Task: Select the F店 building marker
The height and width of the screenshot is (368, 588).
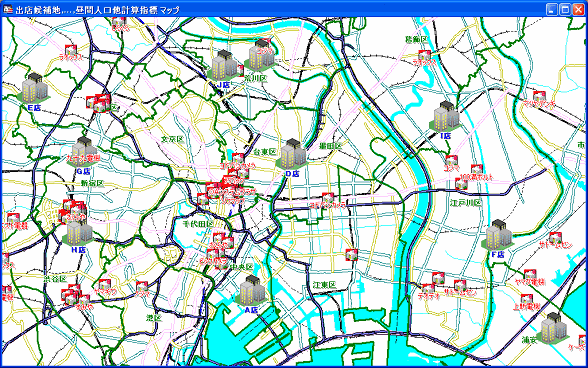Action: pyautogui.click(x=497, y=235)
